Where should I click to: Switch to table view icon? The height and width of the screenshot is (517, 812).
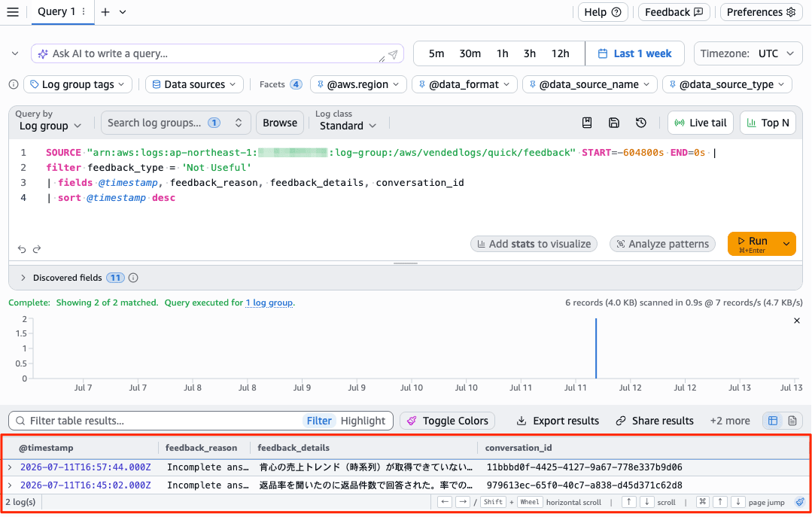773,421
